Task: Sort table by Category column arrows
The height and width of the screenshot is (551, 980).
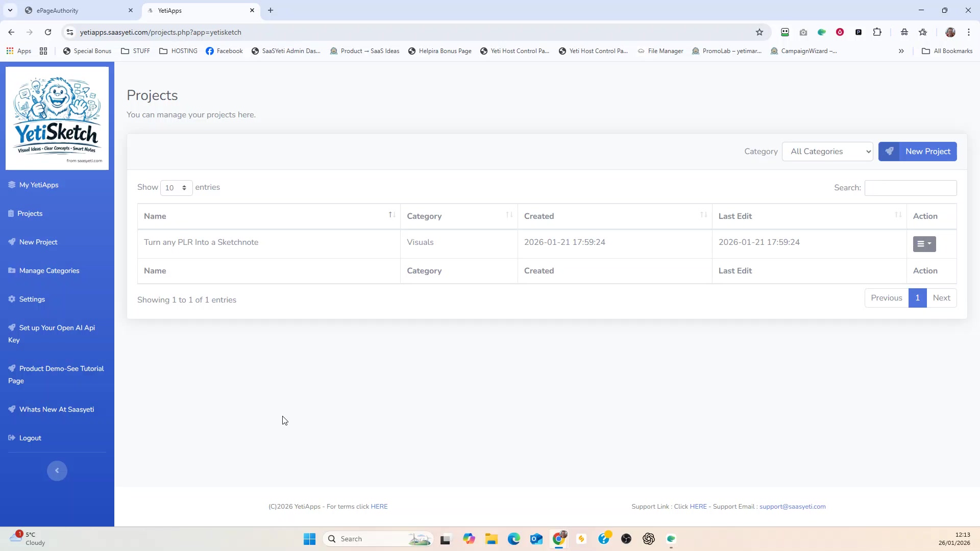Action: (x=509, y=215)
